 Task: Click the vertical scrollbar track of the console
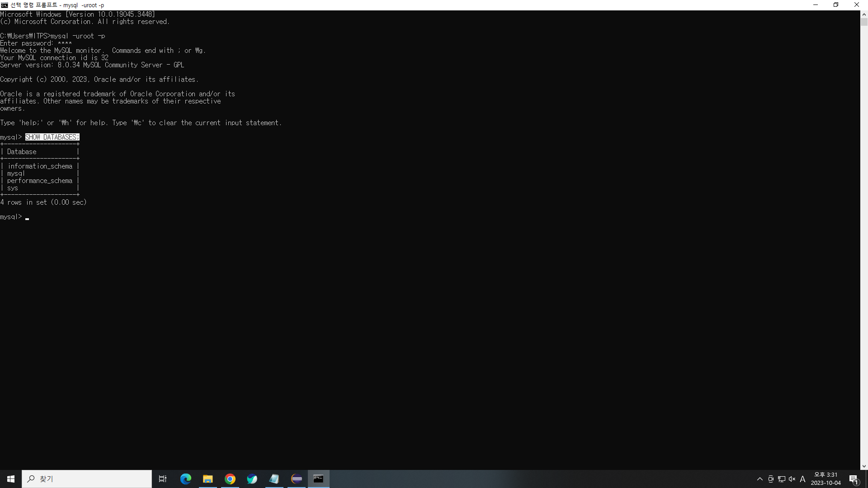864,244
